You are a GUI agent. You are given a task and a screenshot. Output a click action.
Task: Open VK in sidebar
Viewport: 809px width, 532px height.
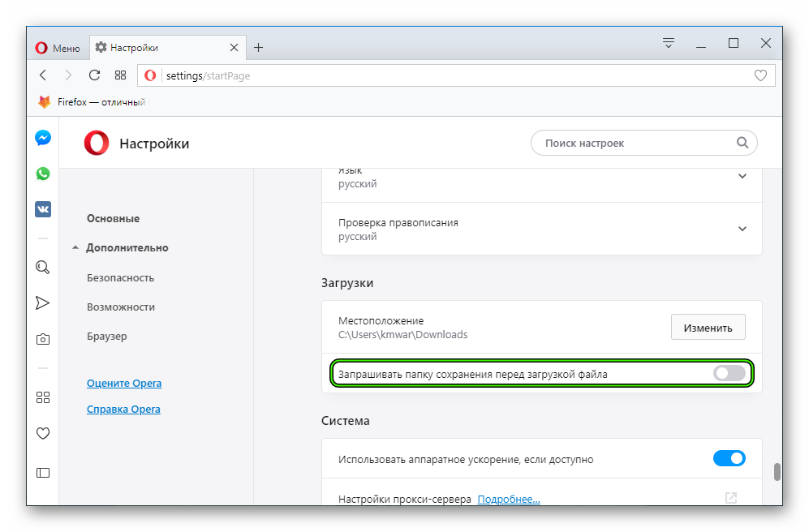(x=43, y=209)
